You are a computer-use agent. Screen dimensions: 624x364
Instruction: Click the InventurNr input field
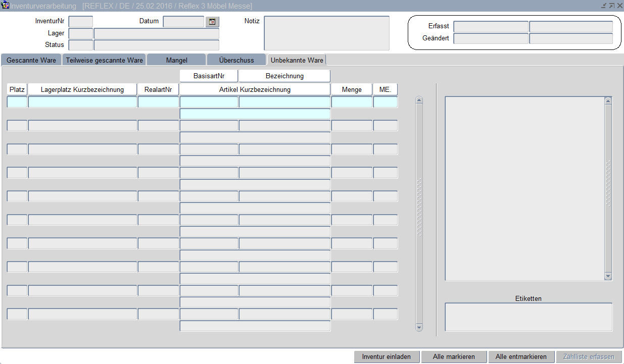click(x=81, y=21)
